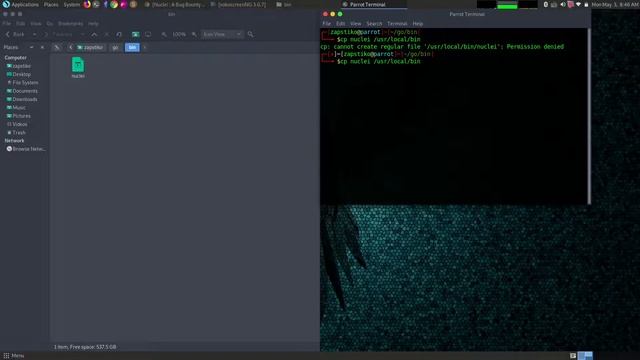Open File System in the sidebar
The width and height of the screenshot is (640, 360).
click(22, 82)
